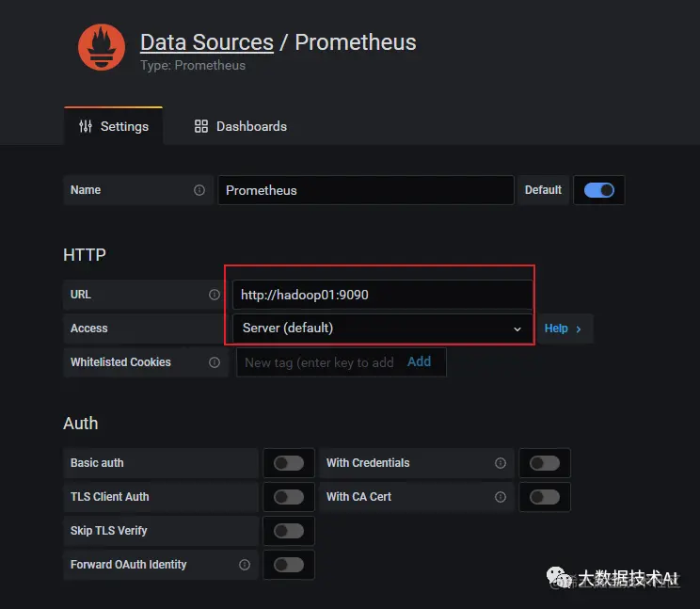
Task: Click the URL label text
Action: tap(80, 295)
